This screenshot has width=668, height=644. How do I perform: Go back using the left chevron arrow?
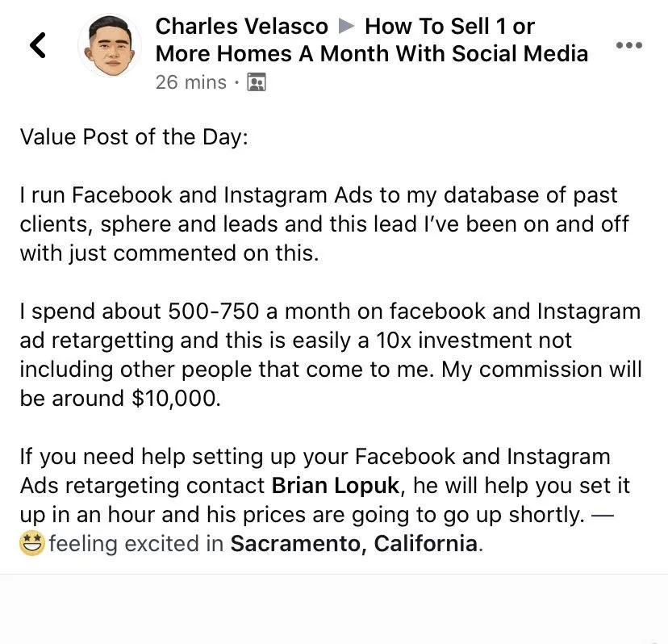click(37, 45)
